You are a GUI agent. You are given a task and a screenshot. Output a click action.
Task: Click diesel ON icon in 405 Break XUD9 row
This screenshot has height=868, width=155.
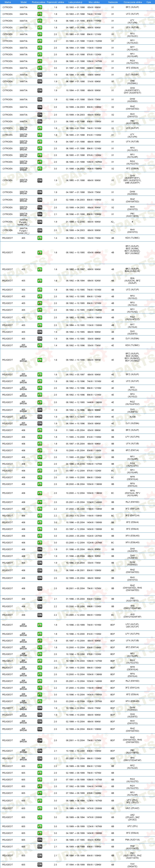[x=40, y=417]
